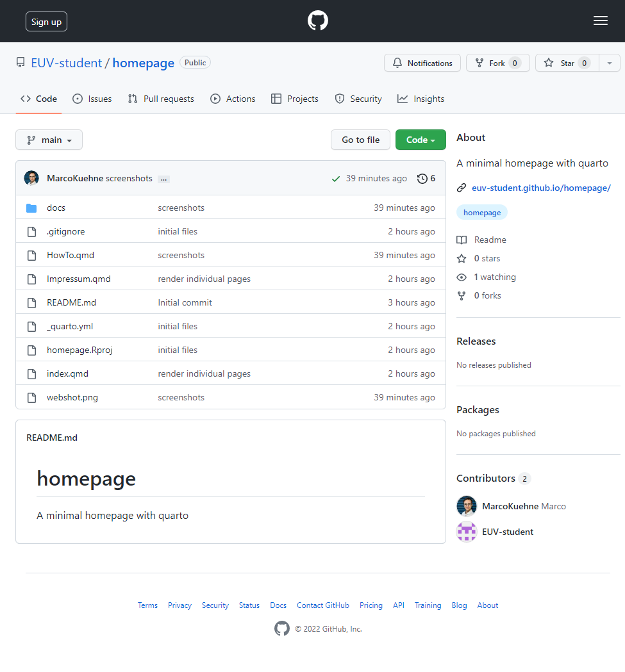The image size is (625, 672).
Task: Click the Notifications bell button
Action: 422,63
